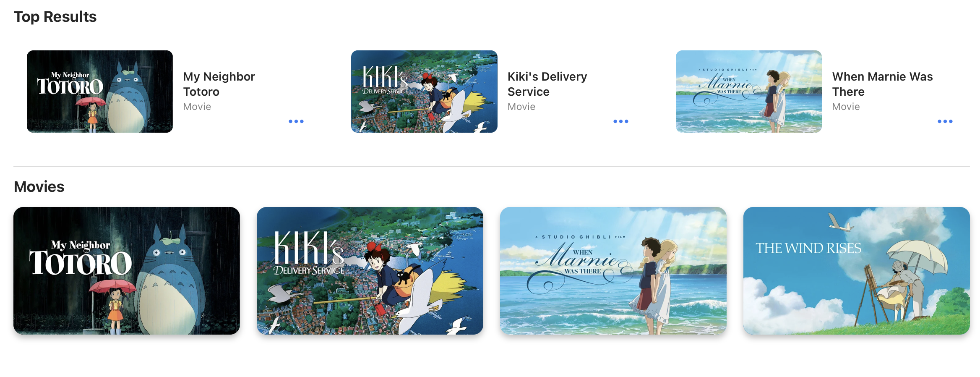This screenshot has width=980, height=377.
Task: Click the Kiki's Delivery Service title text
Action: point(547,84)
